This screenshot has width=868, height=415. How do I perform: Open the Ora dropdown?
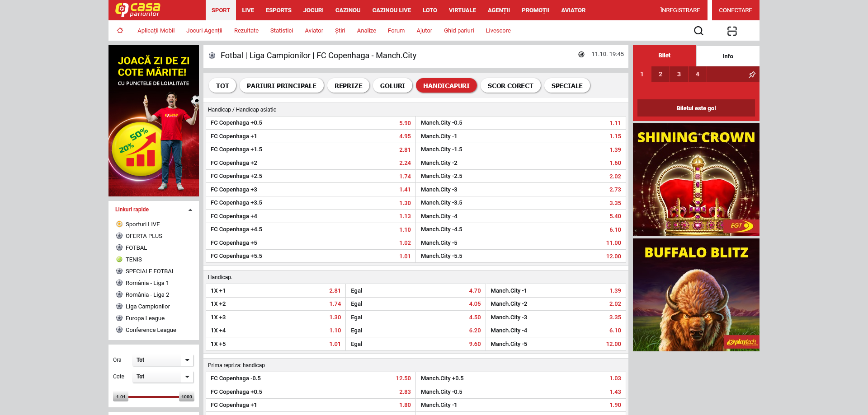point(163,360)
